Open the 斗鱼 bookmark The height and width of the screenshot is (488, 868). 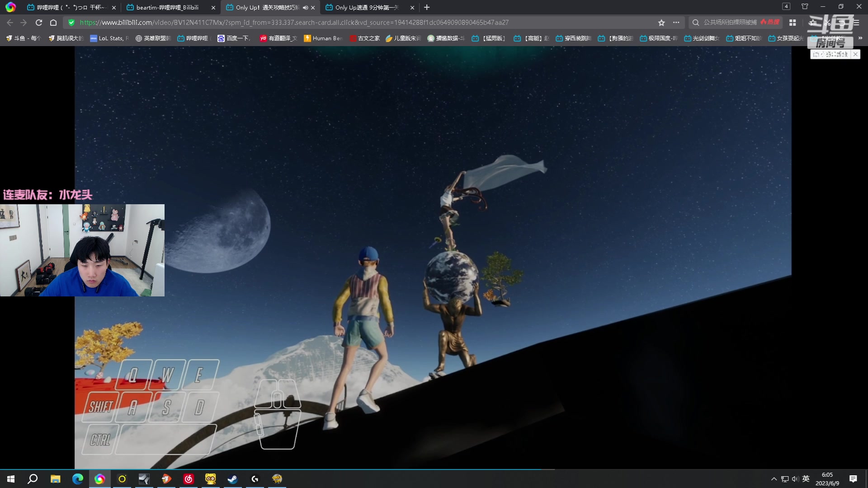(x=23, y=38)
